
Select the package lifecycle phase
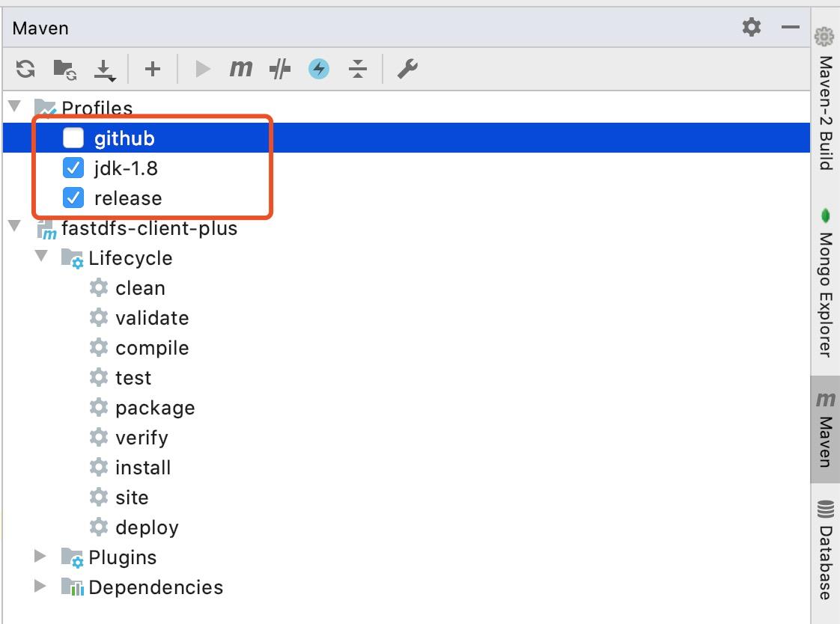point(154,408)
